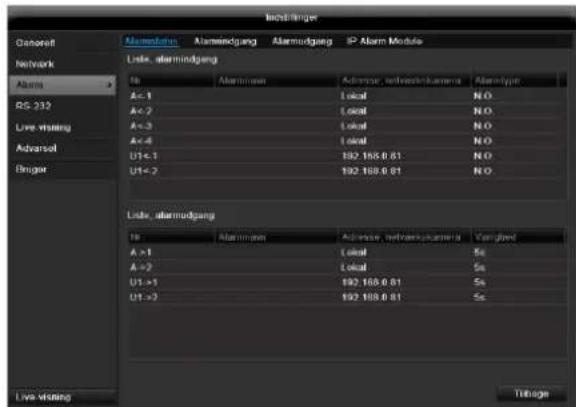Click Lokal address in row A<-3

tap(353, 126)
